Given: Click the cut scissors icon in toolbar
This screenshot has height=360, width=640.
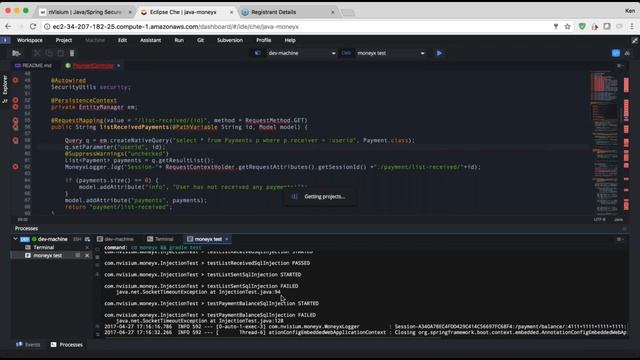Looking at the screenshot, I should 37,53.
